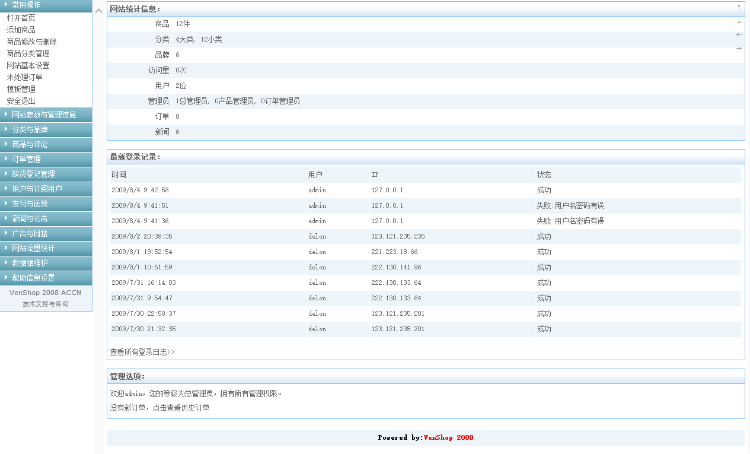Click the 时间 column header
This screenshot has height=454, width=750.
tap(119, 175)
